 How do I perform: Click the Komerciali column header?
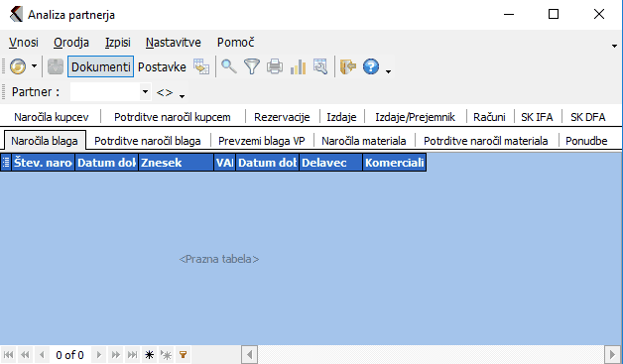coord(394,162)
